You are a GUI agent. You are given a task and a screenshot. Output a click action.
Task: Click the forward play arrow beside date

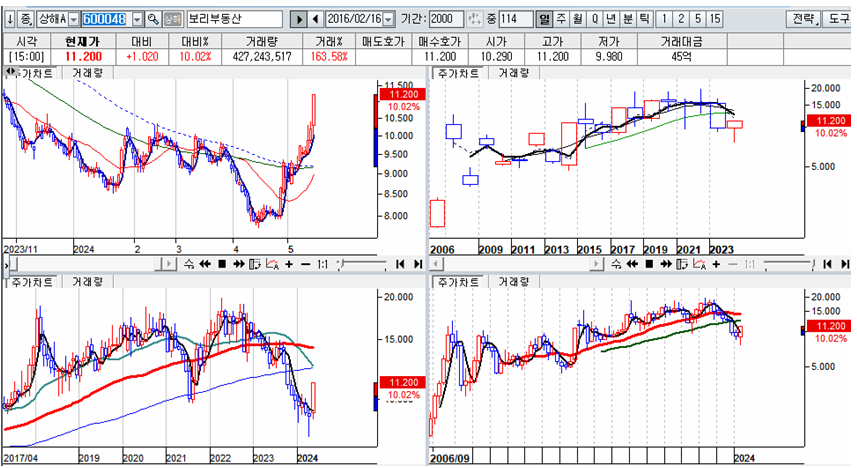[298, 19]
